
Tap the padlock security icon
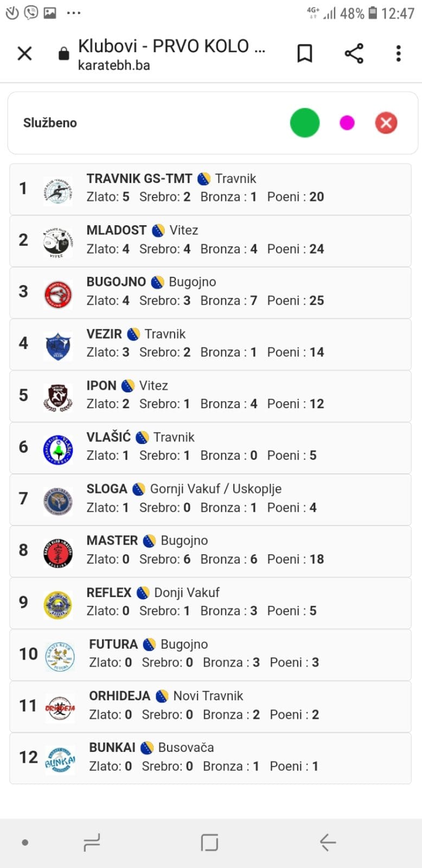click(x=64, y=53)
